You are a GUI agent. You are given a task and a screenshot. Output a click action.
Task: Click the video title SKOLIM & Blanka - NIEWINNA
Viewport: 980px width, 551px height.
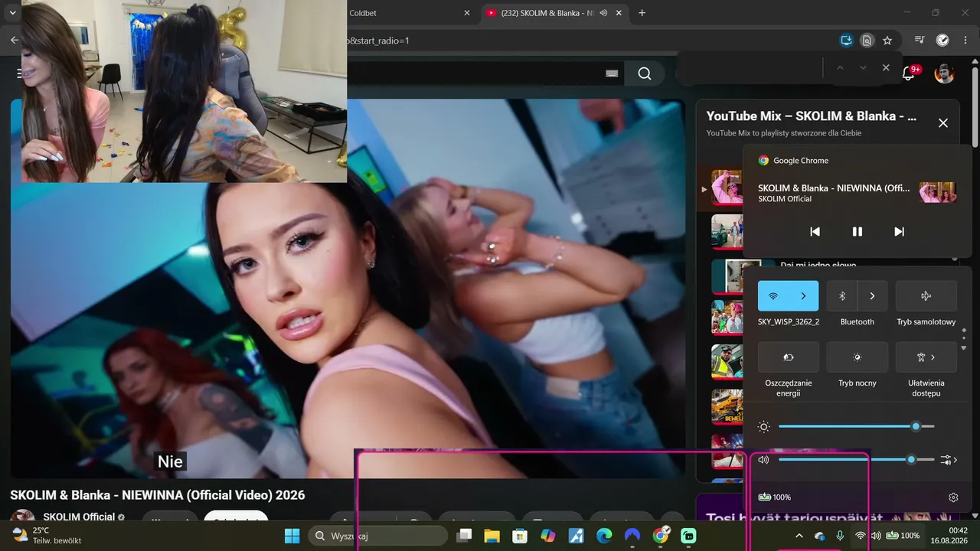point(158,495)
